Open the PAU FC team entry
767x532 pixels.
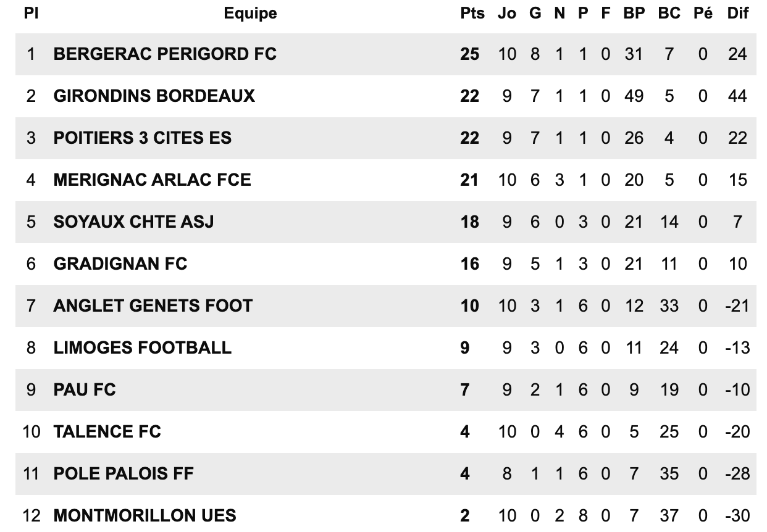(85, 390)
